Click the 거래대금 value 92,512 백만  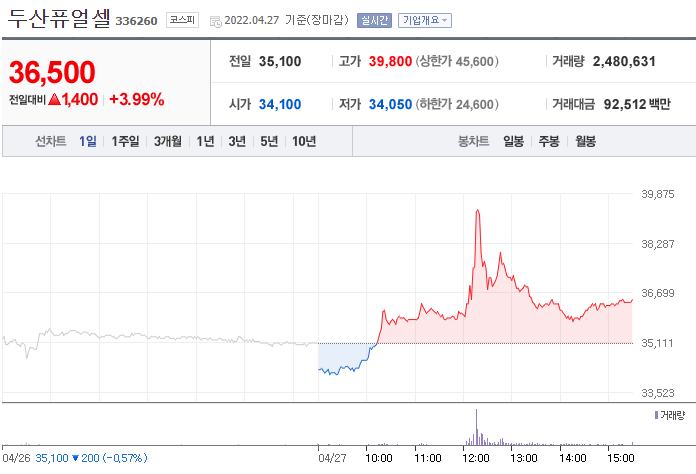637,104
